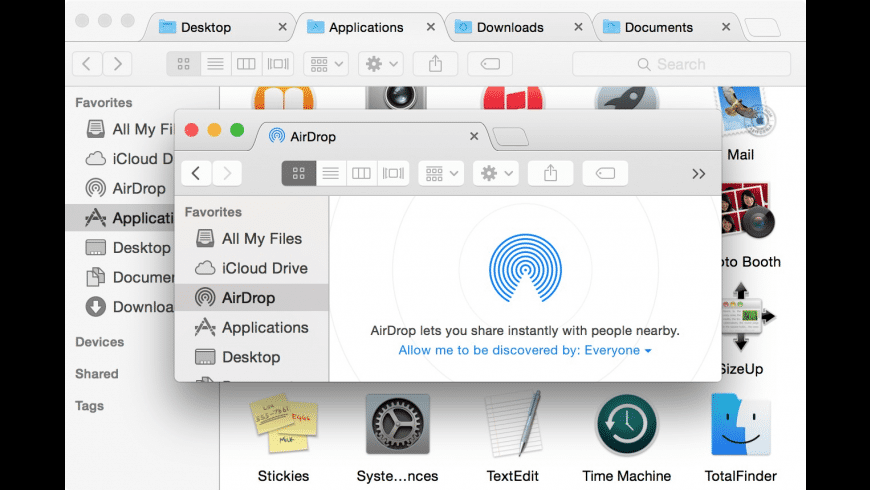Click Edit Tags button in AirDrop window
The image size is (870, 490).
(x=605, y=173)
